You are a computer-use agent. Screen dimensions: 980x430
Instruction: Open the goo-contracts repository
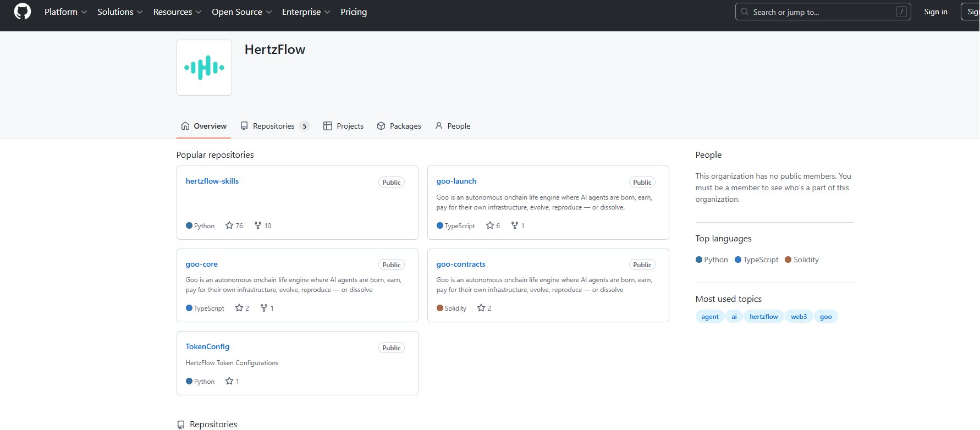pyautogui.click(x=461, y=264)
